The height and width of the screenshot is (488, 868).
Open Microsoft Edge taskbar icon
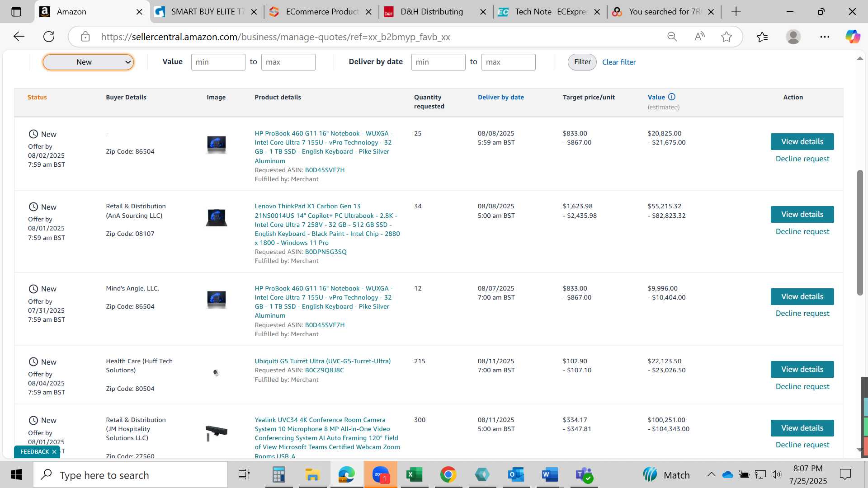click(347, 475)
